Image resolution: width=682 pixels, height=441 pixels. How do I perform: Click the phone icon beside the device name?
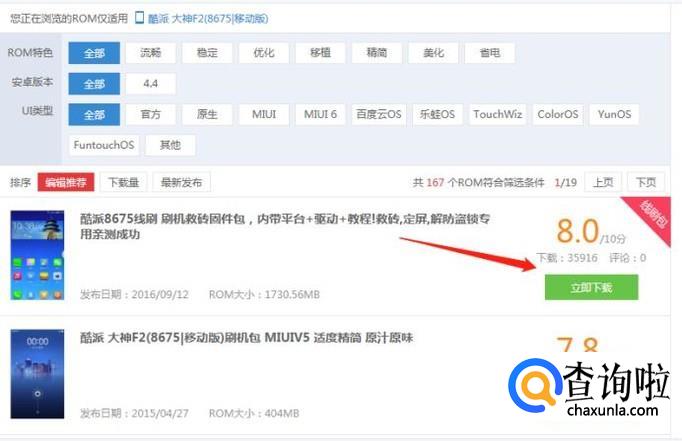[139, 18]
